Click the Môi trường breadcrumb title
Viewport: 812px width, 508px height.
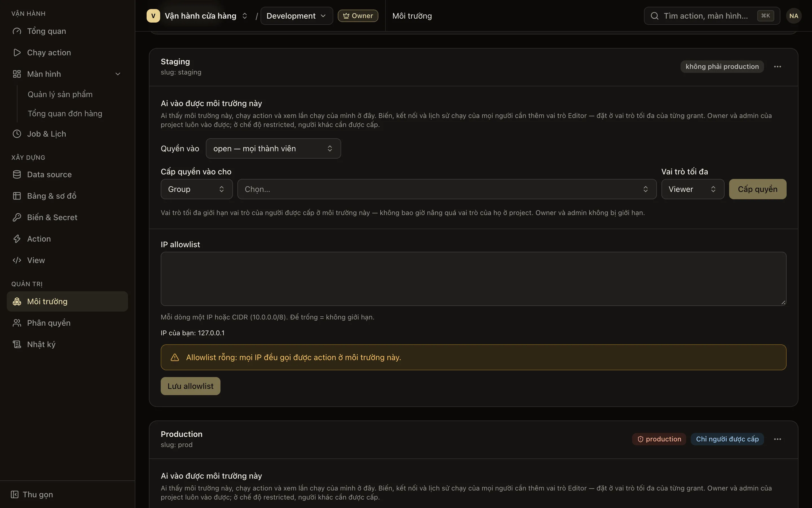click(412, 16)
